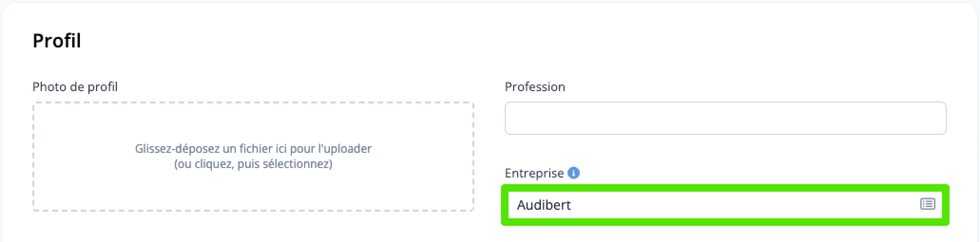Screen dimensions: 980x242
Task: Select a file via the dashed upload box
Action: [253, 157]
